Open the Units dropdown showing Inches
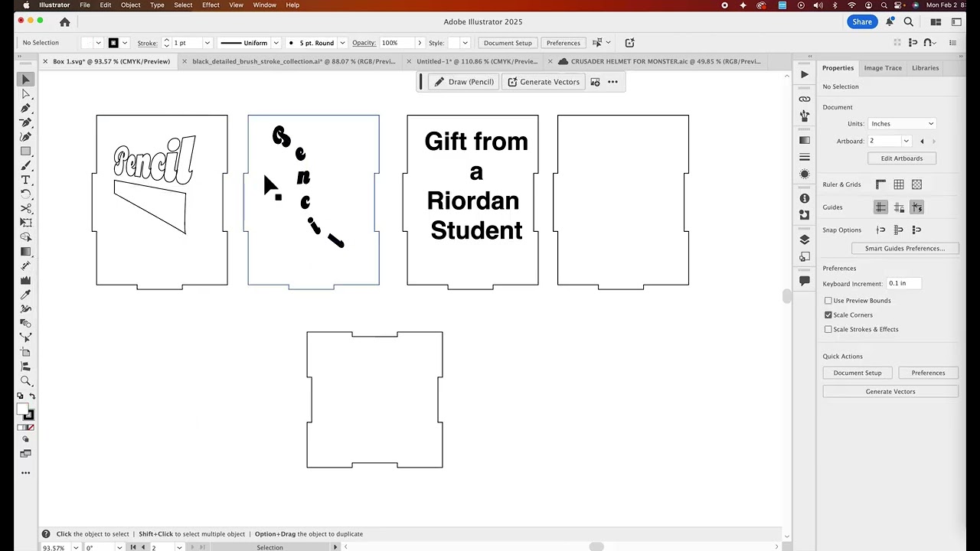Screen dimensions: 980x551 (902, 123)
